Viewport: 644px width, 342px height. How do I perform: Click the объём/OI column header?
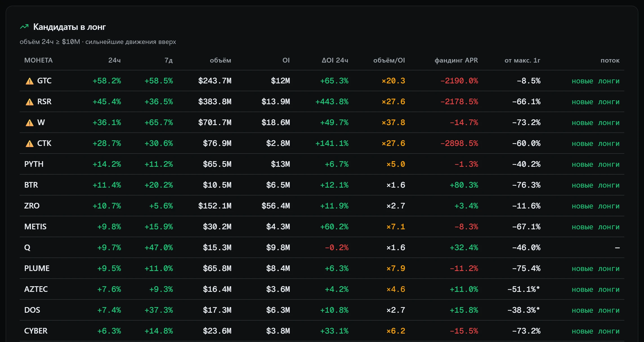click(x=389, y=60)
